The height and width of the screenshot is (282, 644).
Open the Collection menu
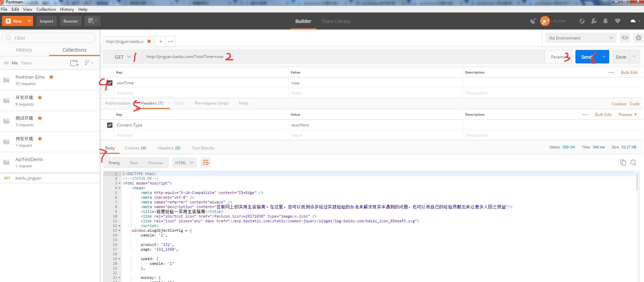coord(46,9)
